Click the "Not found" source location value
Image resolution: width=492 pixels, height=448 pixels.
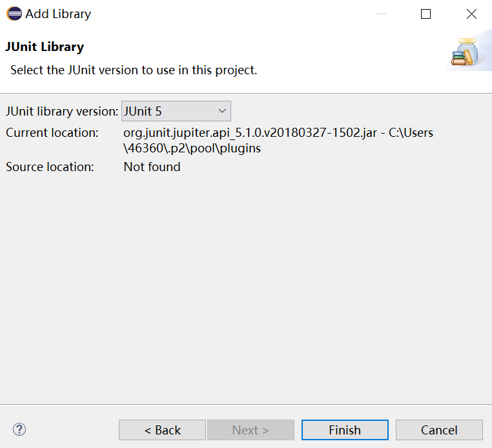pyautogui.click(x=152, y=167)
